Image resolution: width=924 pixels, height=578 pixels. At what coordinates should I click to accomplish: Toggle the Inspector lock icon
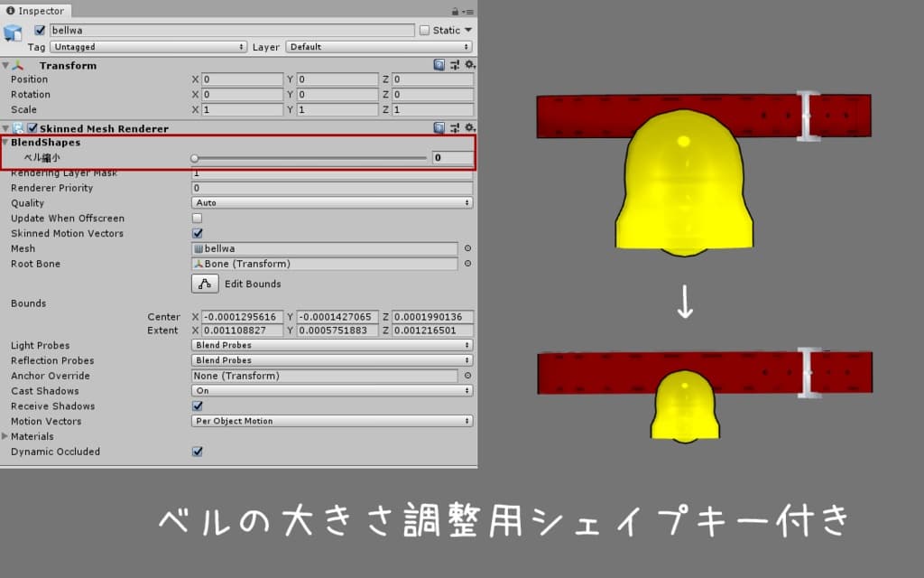[x=455, y=11]
